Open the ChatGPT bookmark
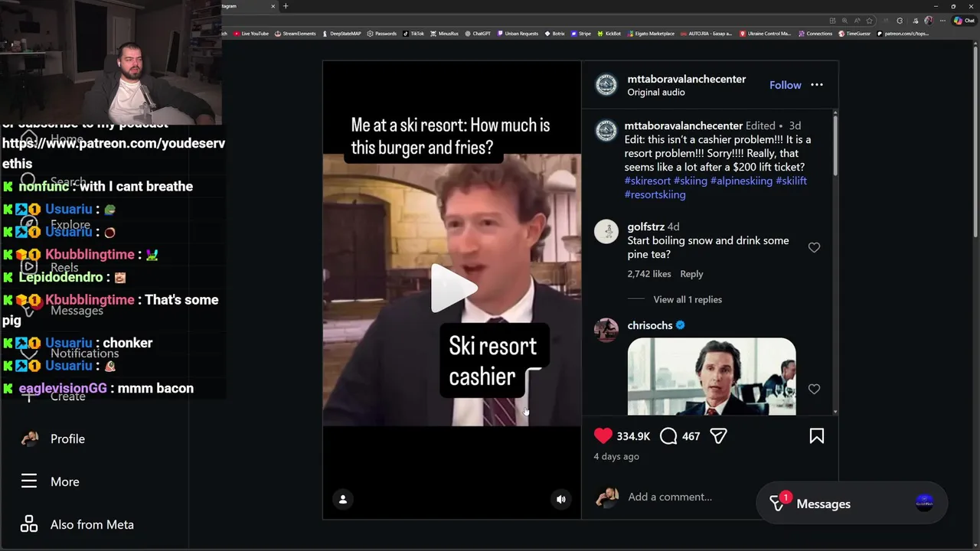Image resolution: width=980 pixels, height=551 pixels. tap(477, 34)
